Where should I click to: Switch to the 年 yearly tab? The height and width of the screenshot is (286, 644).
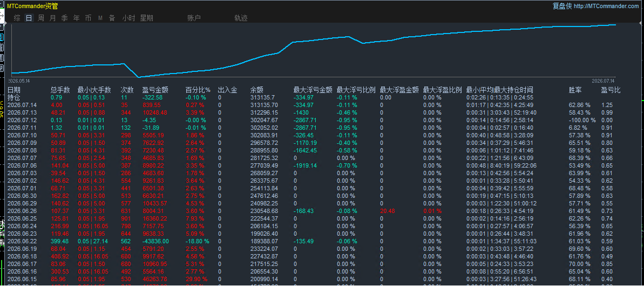[x=77, y=18]
